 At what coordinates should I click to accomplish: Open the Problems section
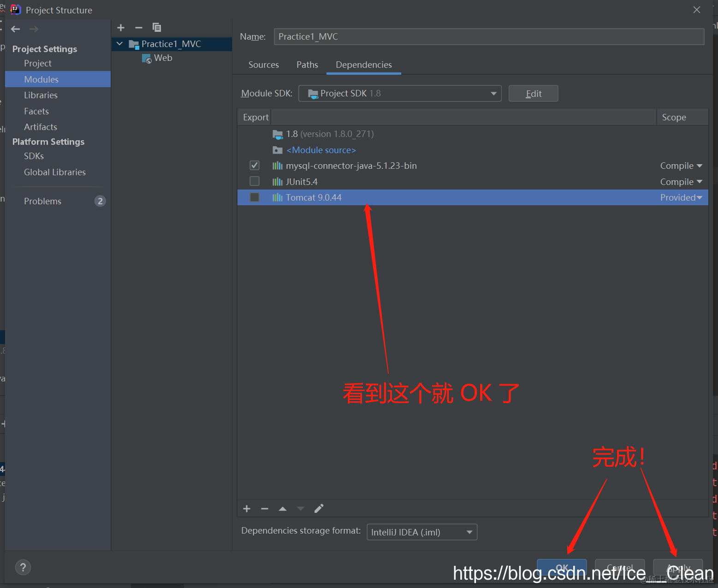tap(43, 201)
